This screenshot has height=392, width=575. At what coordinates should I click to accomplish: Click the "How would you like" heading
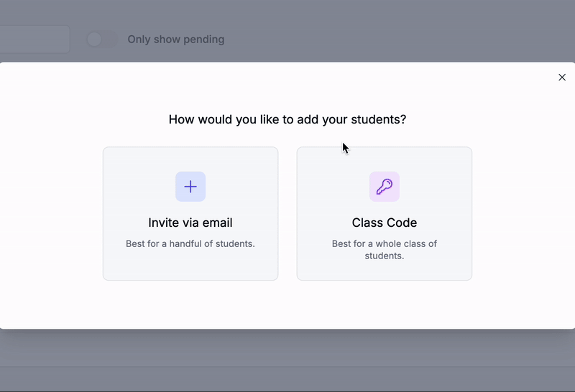pos(287,119)
